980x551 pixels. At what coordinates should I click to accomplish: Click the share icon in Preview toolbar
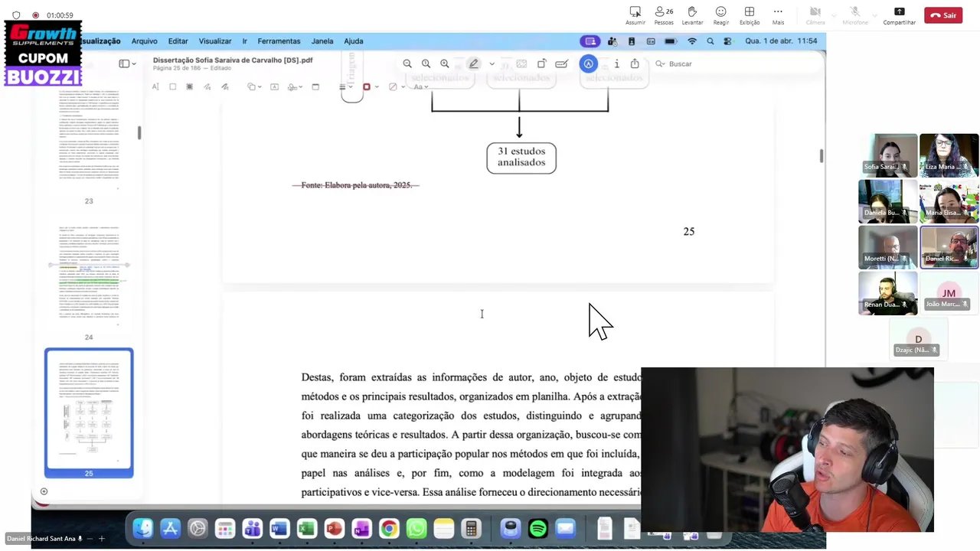[635, 64]
